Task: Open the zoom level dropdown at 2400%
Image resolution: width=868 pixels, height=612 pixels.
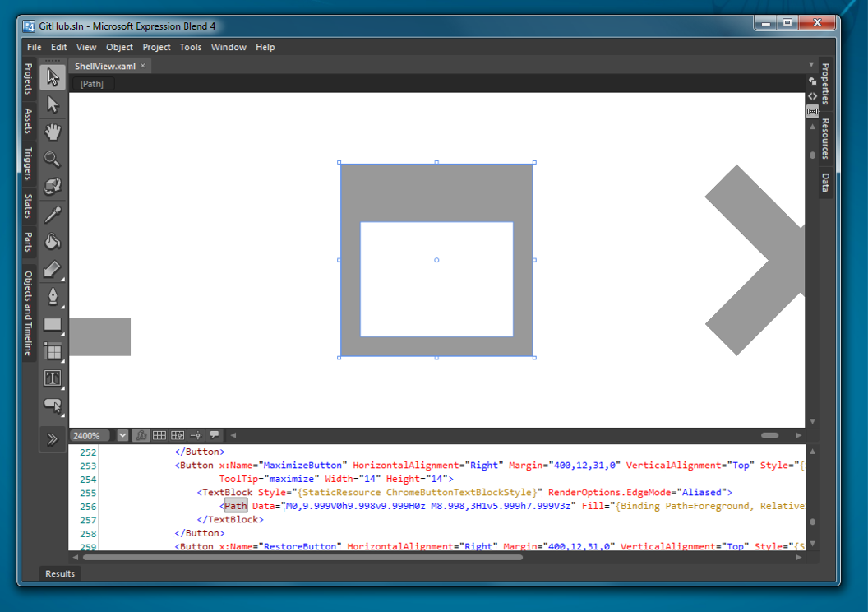Action: 122,435
